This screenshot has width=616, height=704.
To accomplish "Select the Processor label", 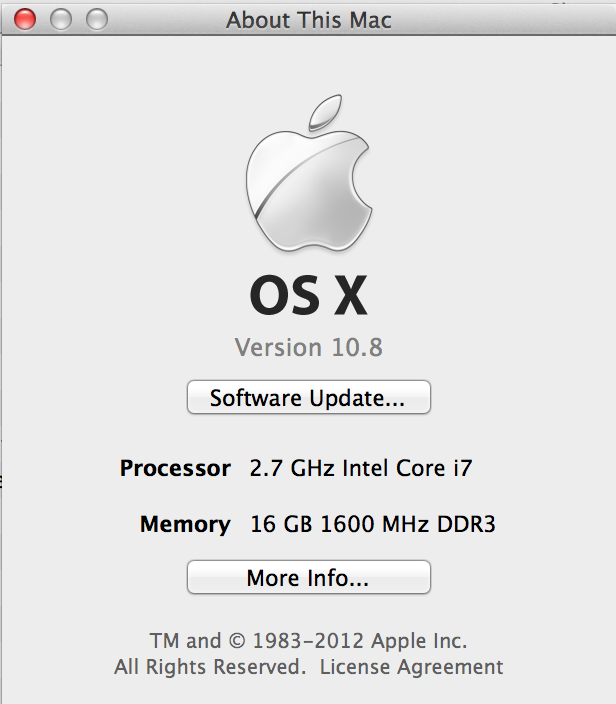I will coord(175,468).
